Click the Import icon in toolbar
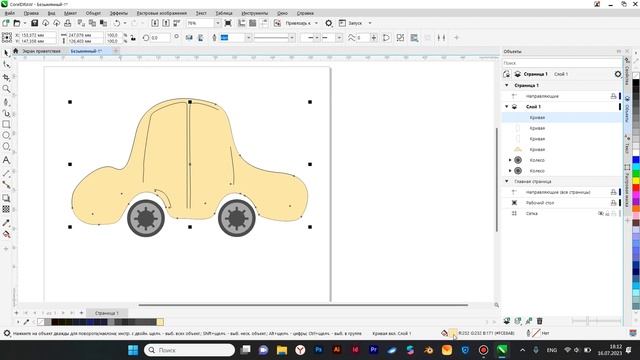This screenshot has height=360, width=640. pos(155,23)
